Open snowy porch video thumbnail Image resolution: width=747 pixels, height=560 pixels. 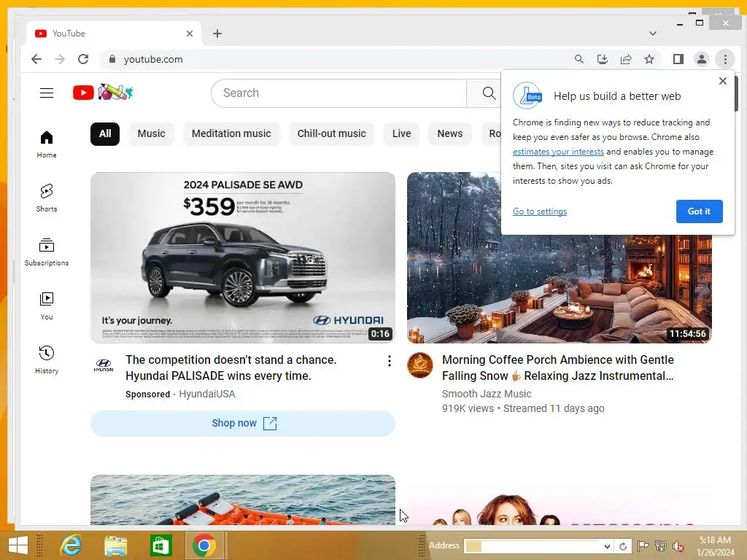coord(560,288)
